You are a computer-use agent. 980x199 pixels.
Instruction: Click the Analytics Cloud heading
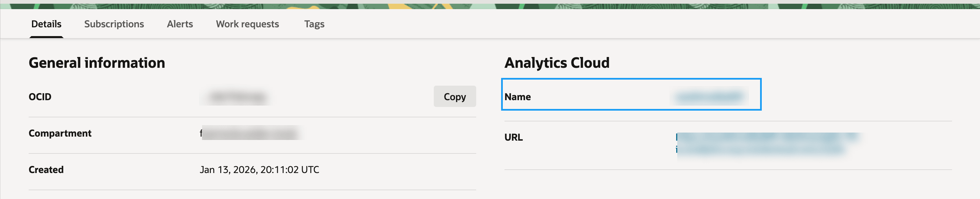point(557,63)
